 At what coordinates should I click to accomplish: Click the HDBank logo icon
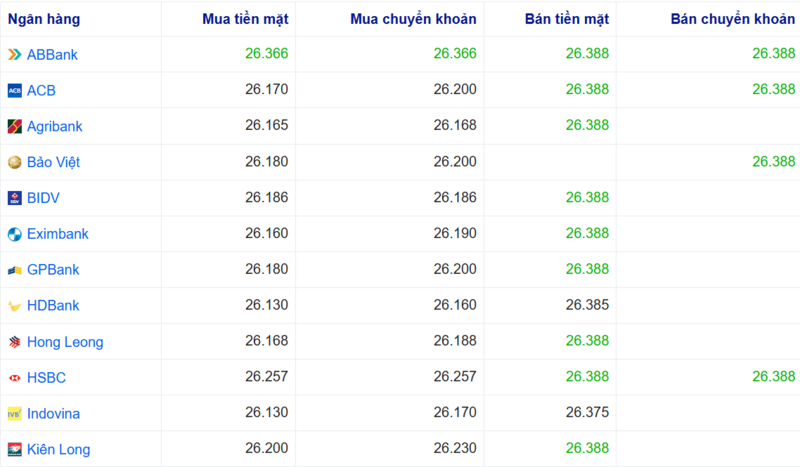[x=14, y=306]
